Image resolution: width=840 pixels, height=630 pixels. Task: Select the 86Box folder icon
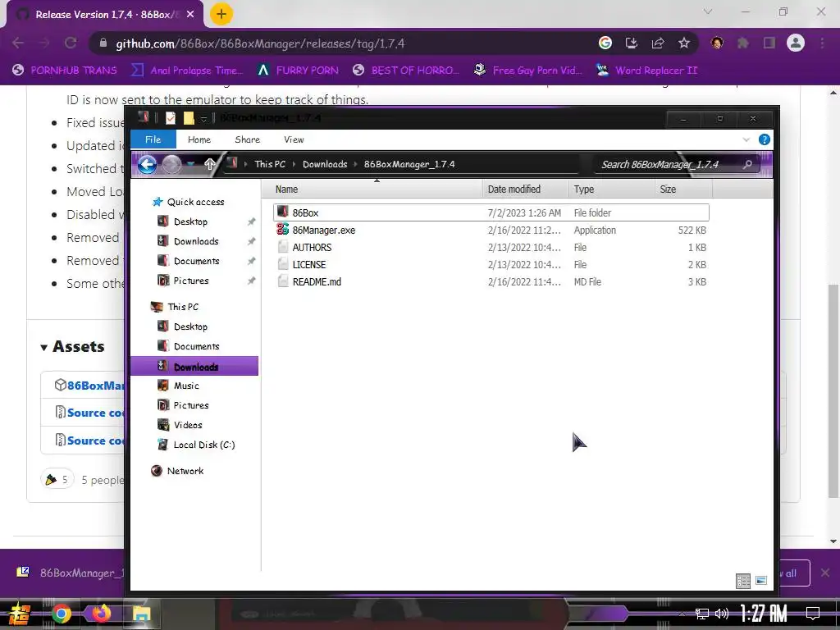click(283, 212)
